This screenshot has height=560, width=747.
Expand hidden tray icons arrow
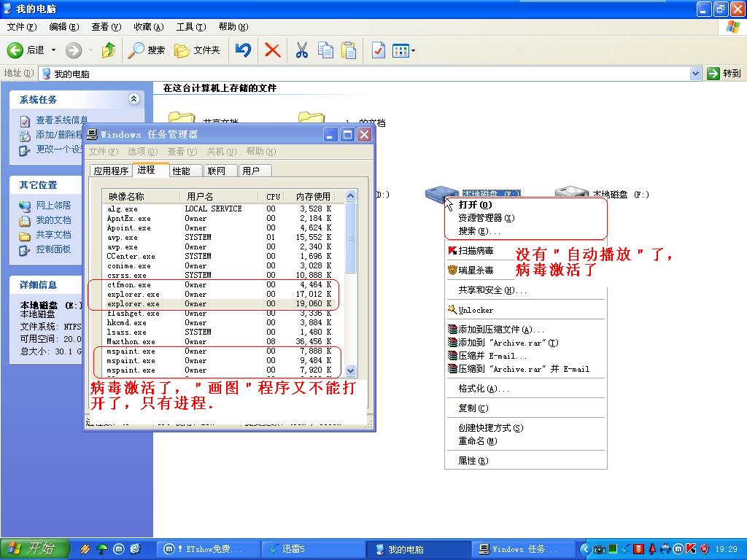[585, 549]
